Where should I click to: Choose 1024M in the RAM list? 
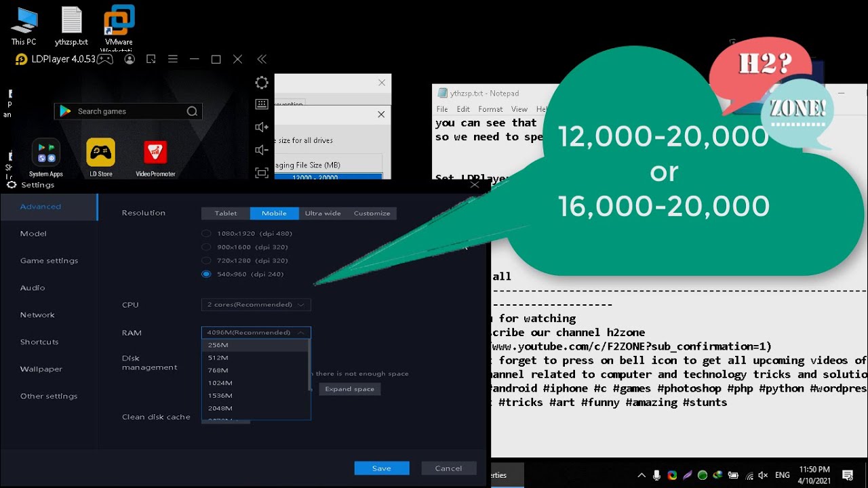(256, 383)
